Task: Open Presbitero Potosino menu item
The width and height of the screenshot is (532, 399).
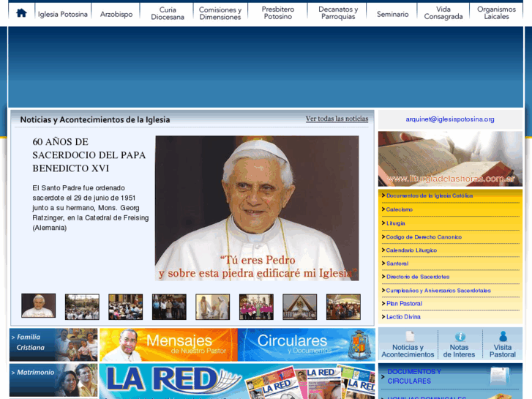Action: 278,13
